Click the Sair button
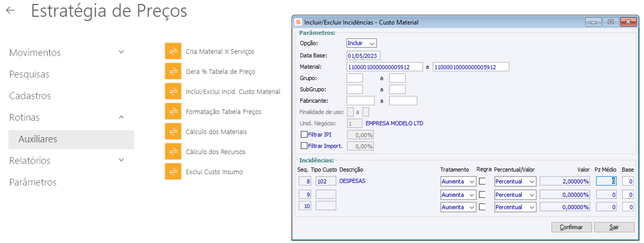 tap(614, 227)
